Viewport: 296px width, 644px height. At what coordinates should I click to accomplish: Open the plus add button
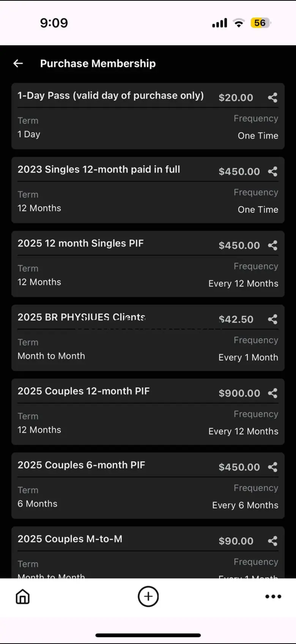click(148, 597)
